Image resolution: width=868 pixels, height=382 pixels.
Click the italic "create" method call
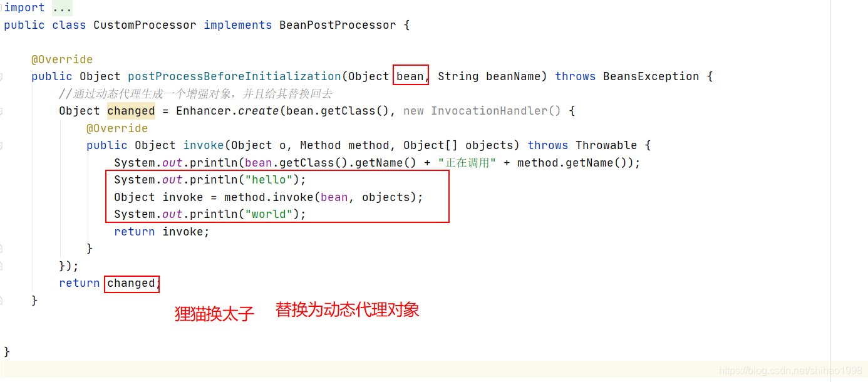click(x=258, y=111)
